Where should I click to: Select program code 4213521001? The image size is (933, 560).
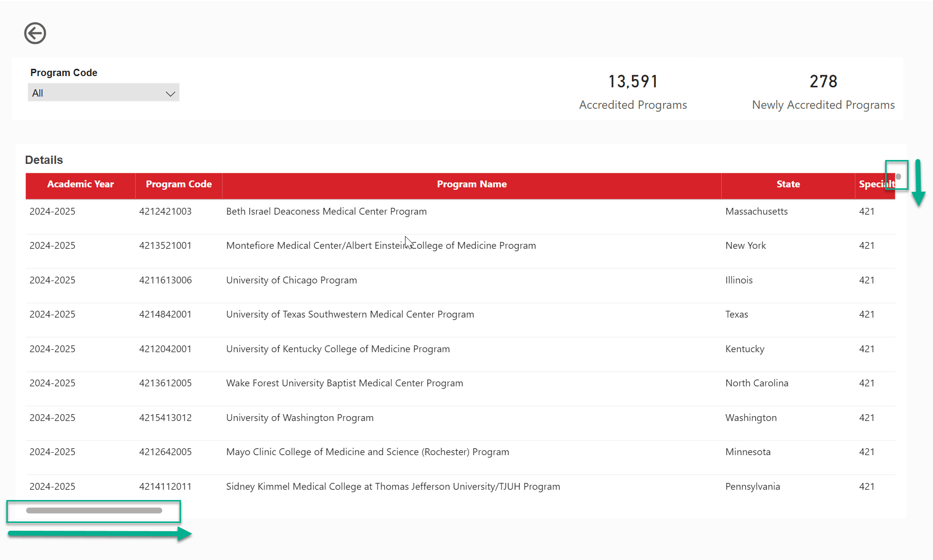click(165, 245)
